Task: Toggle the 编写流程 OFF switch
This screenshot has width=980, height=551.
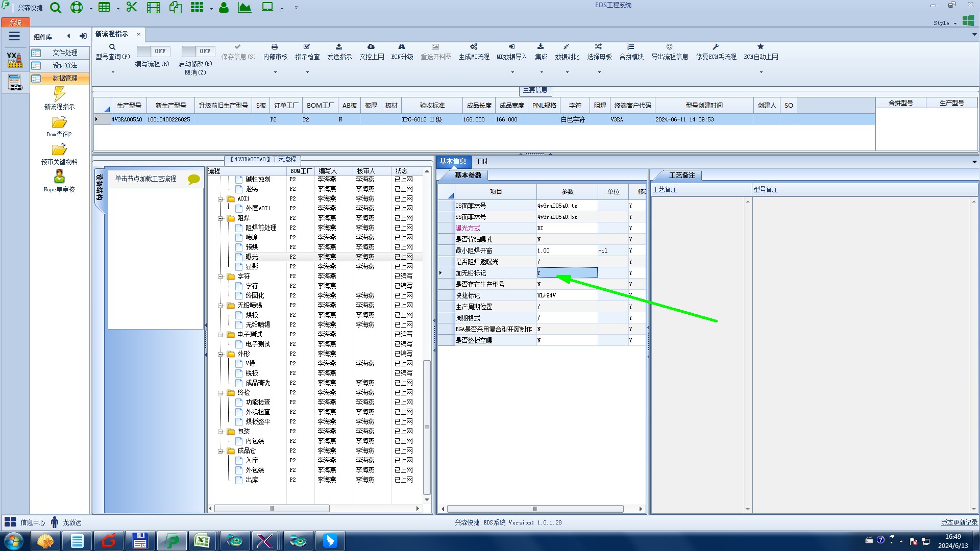Action: (152, 51)
